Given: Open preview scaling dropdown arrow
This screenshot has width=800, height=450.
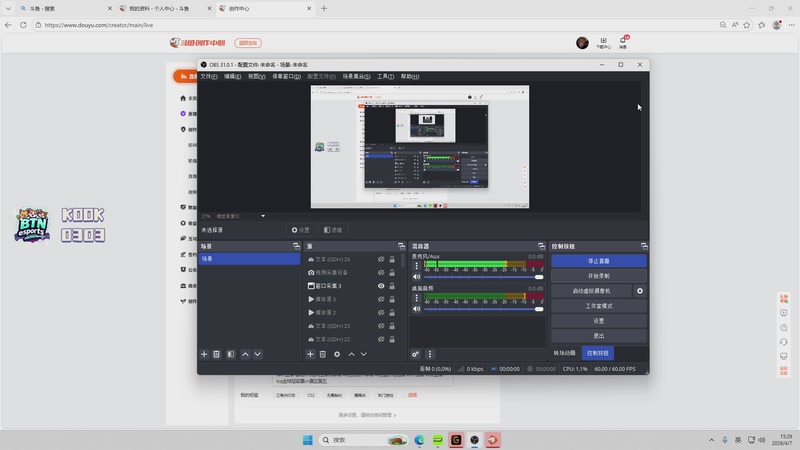Looking at the screenshot, I should click(263, 216).
